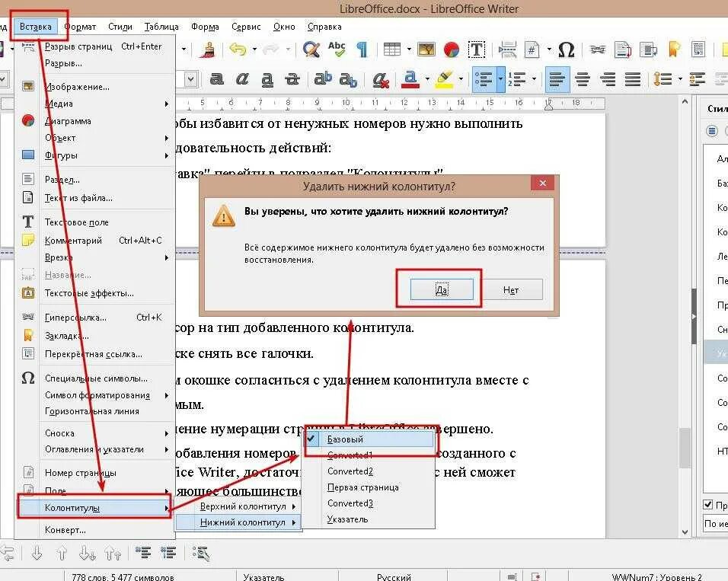728x581 pixels.
Task: Open table insert dropdown arrow
Action: coord(409,49)
